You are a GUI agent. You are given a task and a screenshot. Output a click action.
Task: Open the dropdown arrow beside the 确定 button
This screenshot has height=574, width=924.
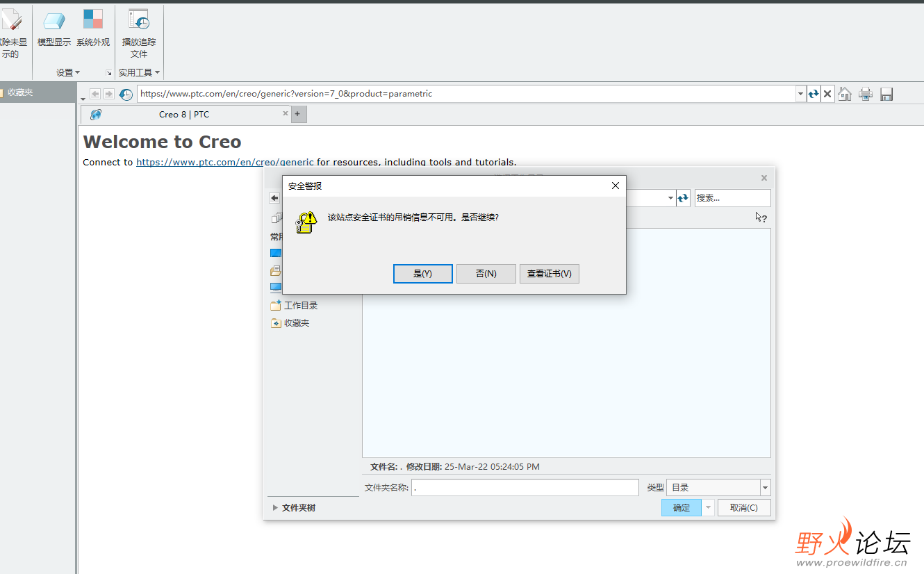coord(709,508)
